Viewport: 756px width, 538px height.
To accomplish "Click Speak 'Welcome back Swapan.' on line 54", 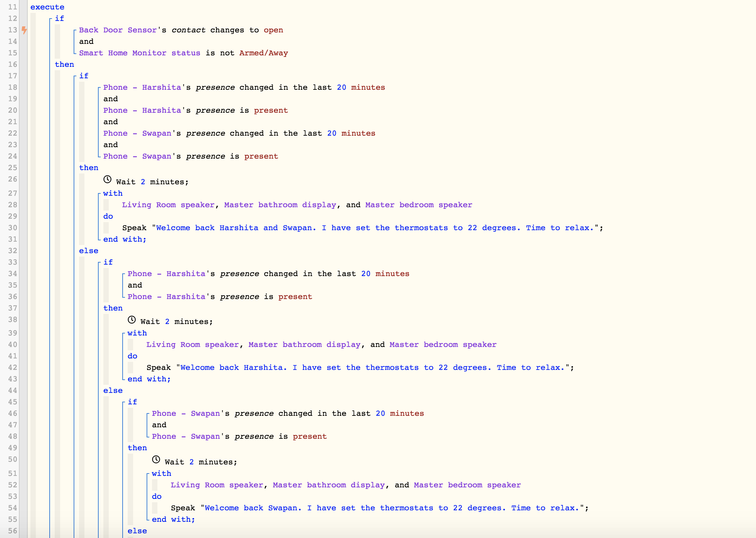I will [380, 508].
